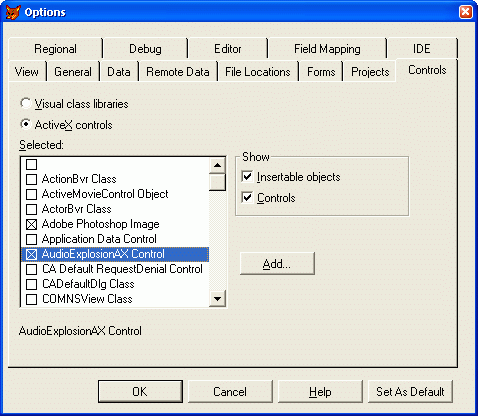Check the ActionBvr Class item checkbox
The image size is (478, 416).
click(31, 179)
